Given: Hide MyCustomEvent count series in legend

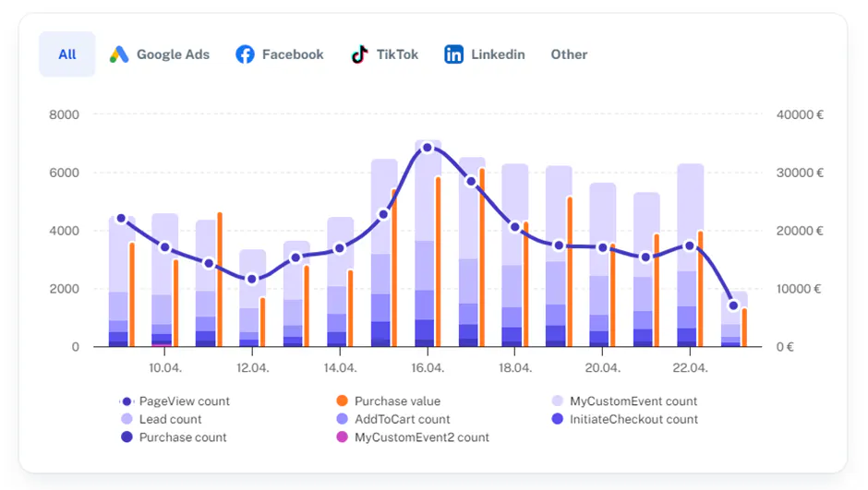Looking at the screenshot, I should [624, 401].
